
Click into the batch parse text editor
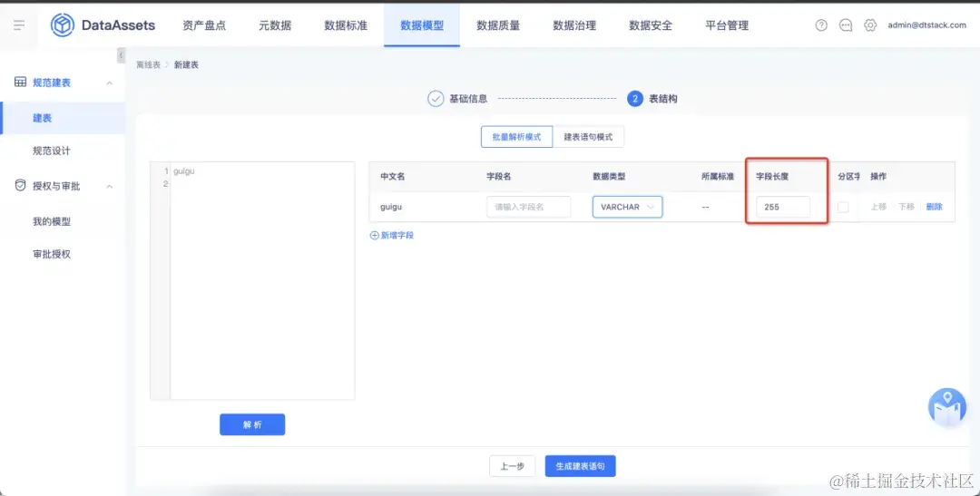(262, 280)
